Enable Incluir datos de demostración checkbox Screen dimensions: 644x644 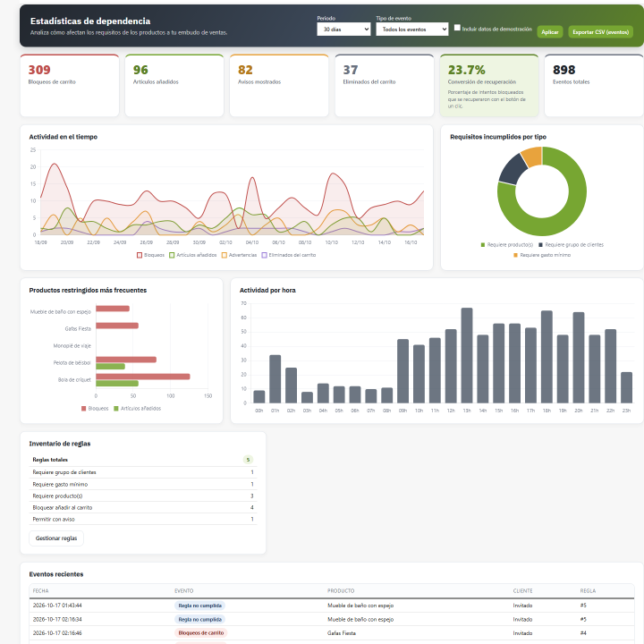(x=457, y=28)
